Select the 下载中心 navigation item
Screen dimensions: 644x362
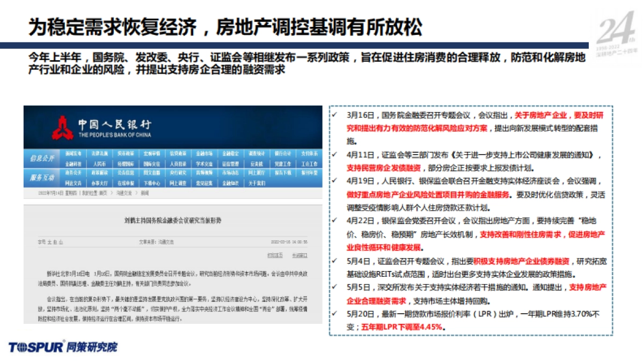152,184
